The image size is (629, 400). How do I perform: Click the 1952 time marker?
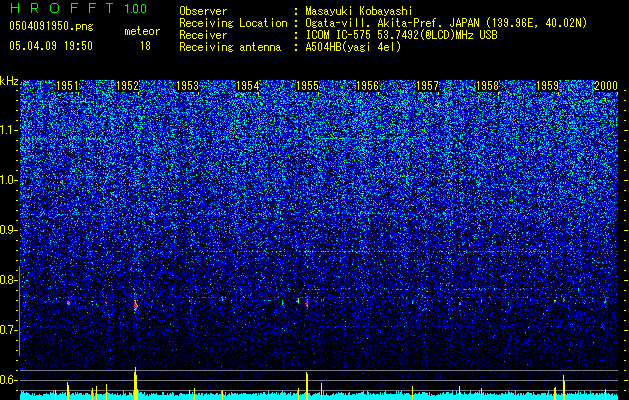tap(128, 86)
